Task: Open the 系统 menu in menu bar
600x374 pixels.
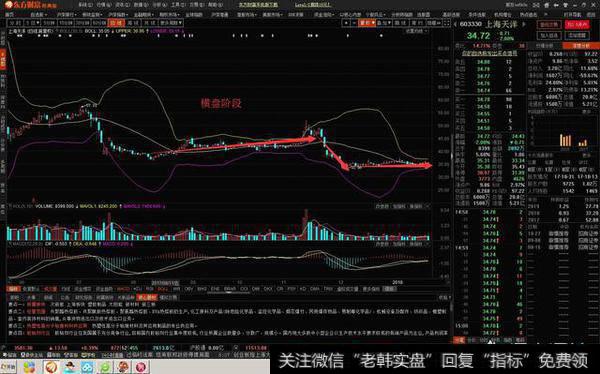Action: click(85, 5)
